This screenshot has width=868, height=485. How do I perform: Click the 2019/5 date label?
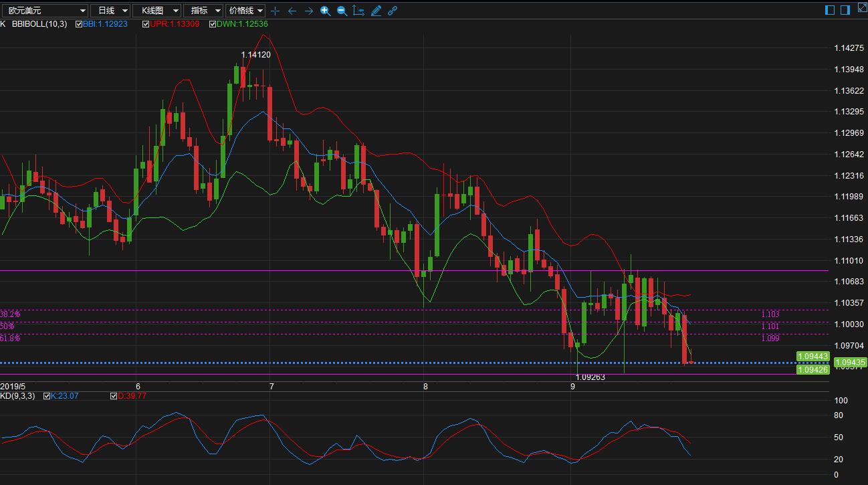[13, 387]
